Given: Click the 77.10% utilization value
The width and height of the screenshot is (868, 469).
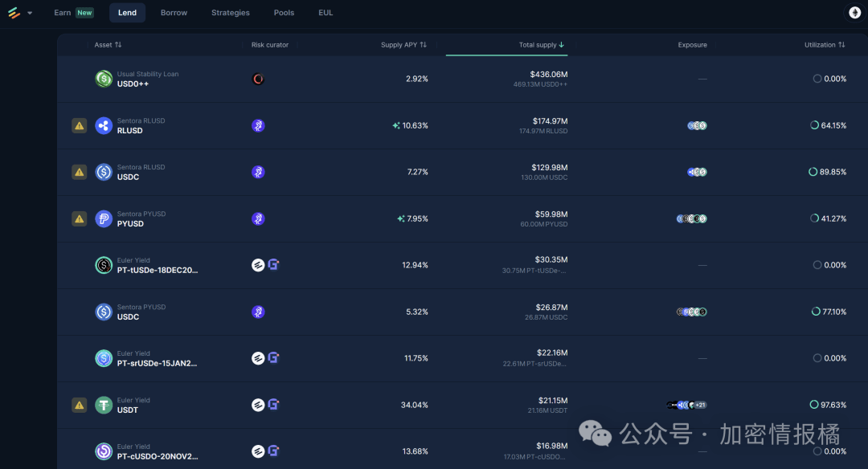Looking at the screenshot, I should point(834,312).
